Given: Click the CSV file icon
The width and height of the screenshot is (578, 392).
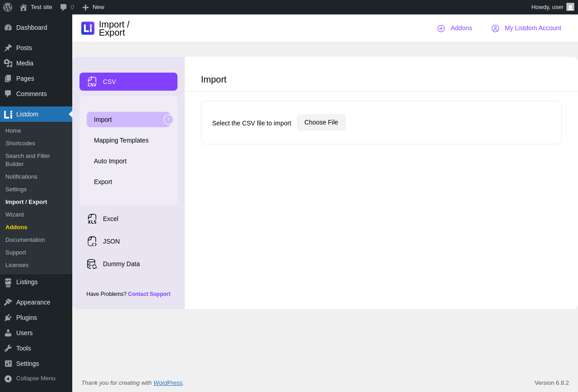Looking at the screenshot, I should (x=92, y=82).
